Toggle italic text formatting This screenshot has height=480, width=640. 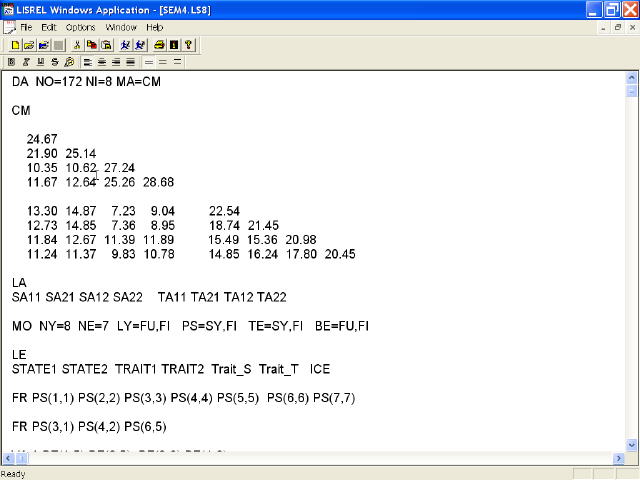[x=26, y=62]
